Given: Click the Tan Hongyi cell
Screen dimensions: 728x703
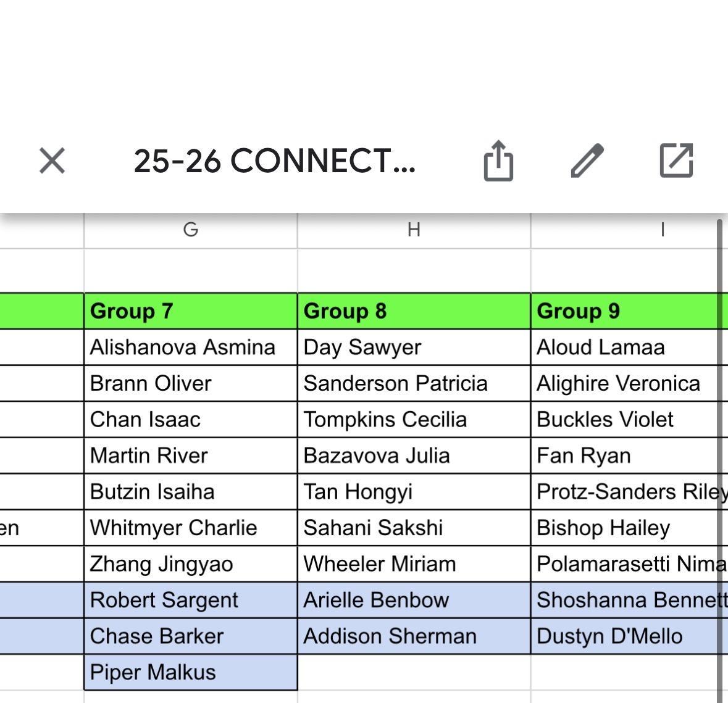Looking at the screenshot, I should tap(414, 492).
